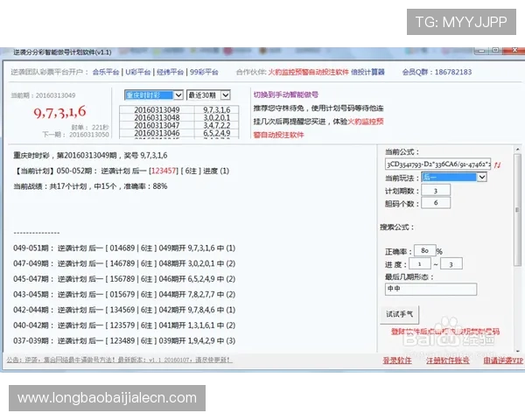Screen dimensions: 525x420
Task: Expand the 当前玩法 后一 dropdown
Action: [x=481, y=177]
